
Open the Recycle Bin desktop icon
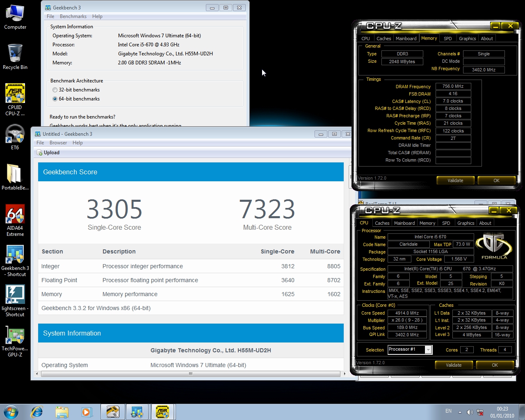point(15,57)
